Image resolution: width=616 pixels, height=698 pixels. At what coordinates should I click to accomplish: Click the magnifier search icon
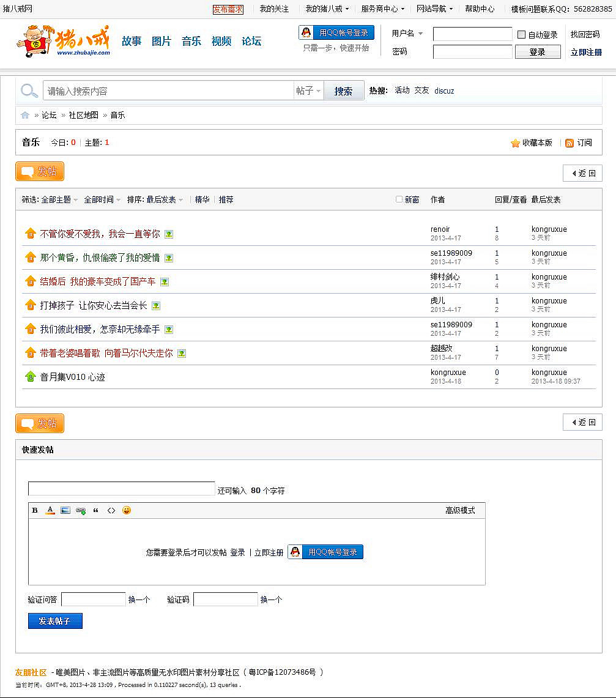coord(29,91)
